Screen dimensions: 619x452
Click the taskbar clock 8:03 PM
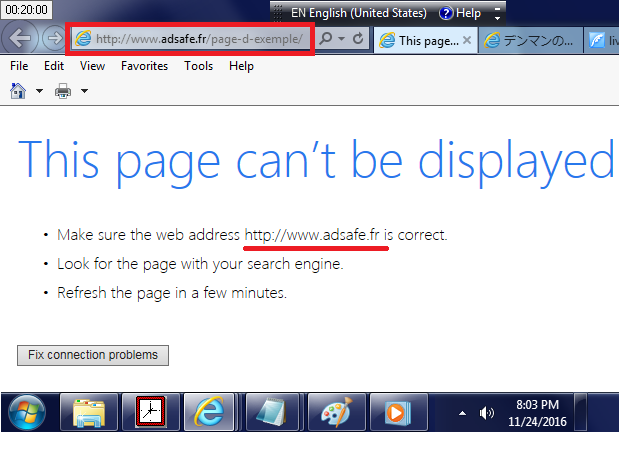537,413
